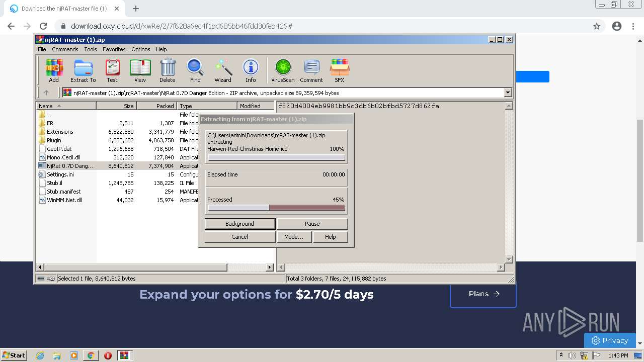Select the Stub.il file

[54, 183]
